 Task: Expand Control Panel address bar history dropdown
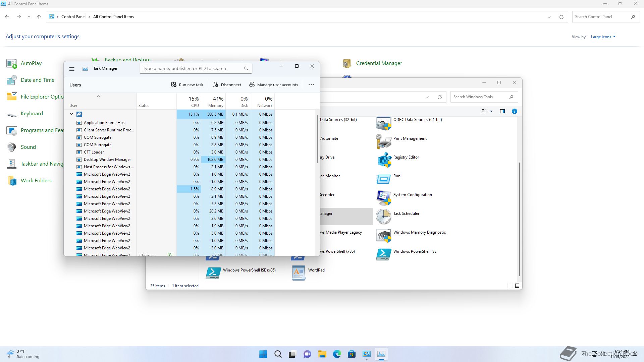pos(549,17)
